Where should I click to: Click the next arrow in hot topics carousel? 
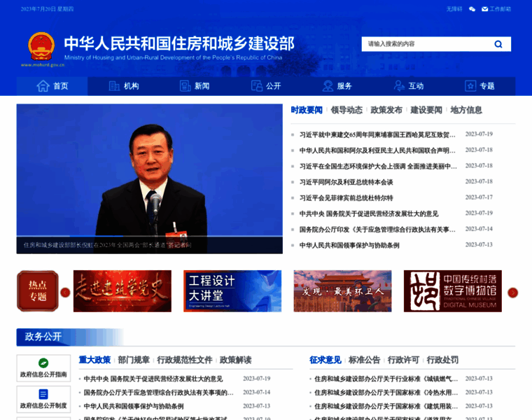[512, 293]
